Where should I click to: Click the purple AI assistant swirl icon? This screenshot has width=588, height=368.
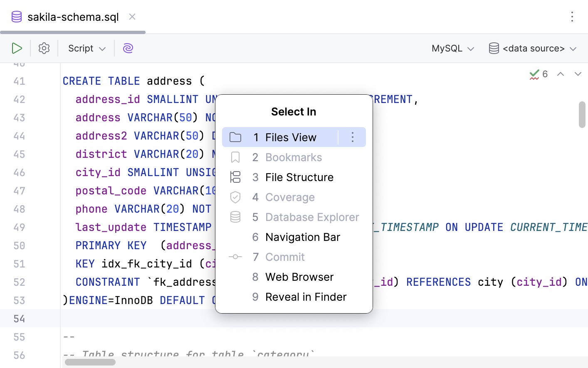tap(128, 48)
